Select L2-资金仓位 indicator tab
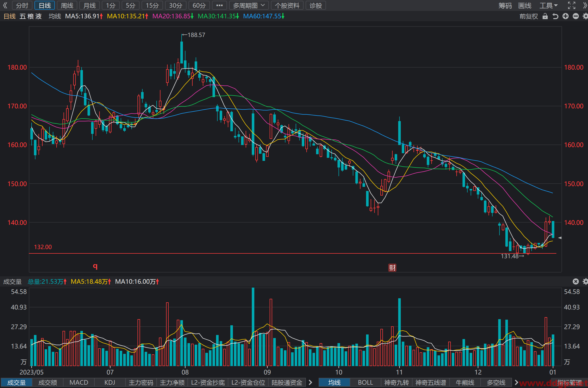The image size is (588, 388). [x=248, y=382]
